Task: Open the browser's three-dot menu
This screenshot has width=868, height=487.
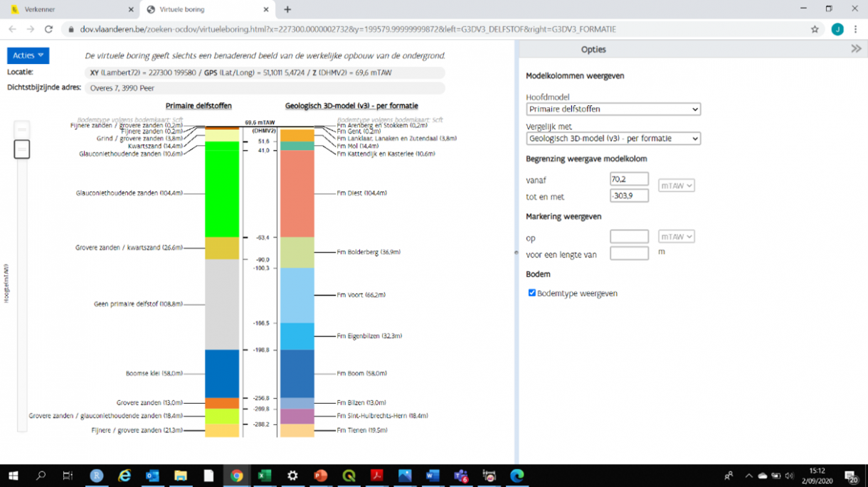Action: pyautogui.click(x=855, y=29)
